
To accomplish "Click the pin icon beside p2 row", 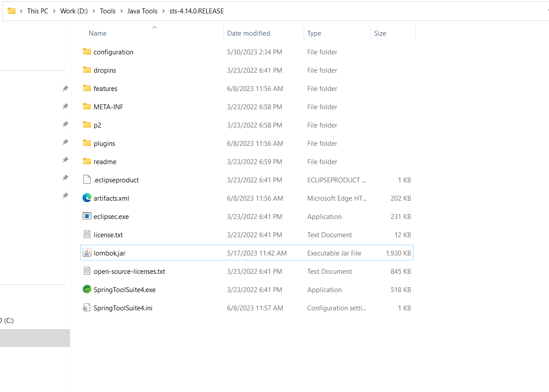I will point(65,124).
